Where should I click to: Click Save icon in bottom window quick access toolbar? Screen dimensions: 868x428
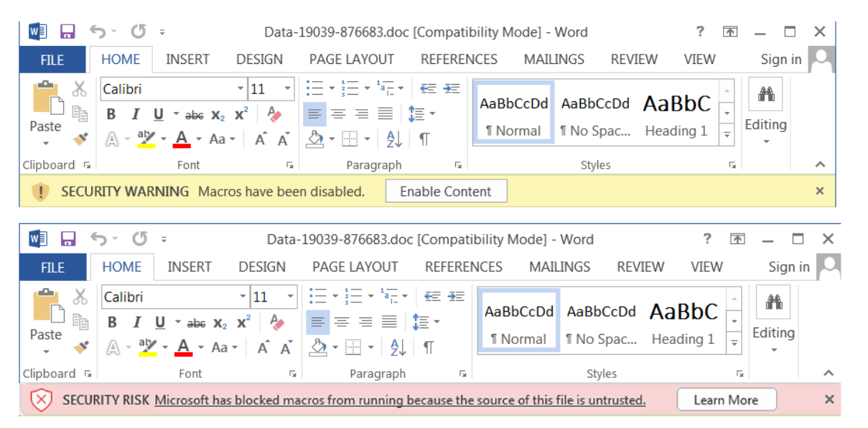click(x=68, y=239)
